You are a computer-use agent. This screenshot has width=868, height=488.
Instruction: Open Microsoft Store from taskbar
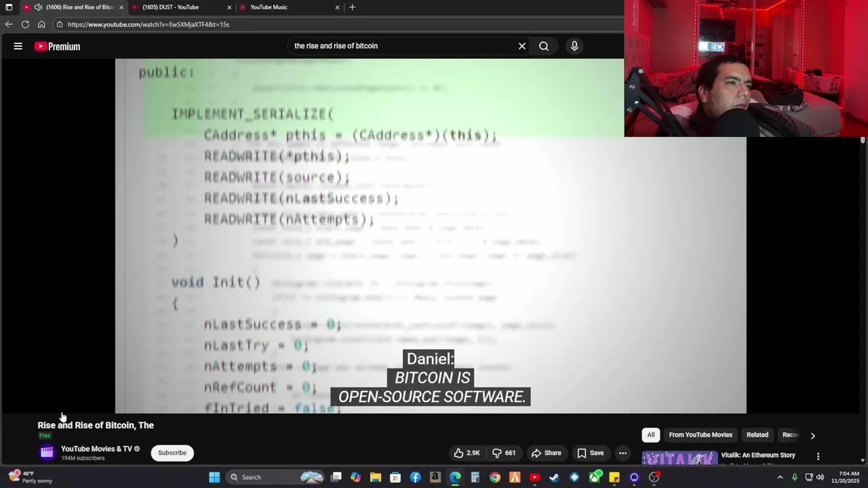(395, 477)
